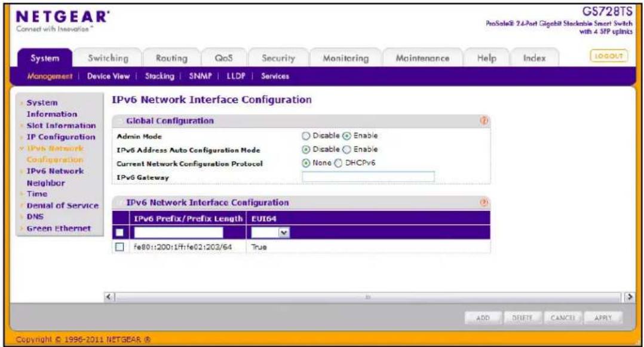The width and height of the screenshot is (644, 347).
Task: Select None as network configuration protocol
Action: pyautogui.click(x=306, y=163)
